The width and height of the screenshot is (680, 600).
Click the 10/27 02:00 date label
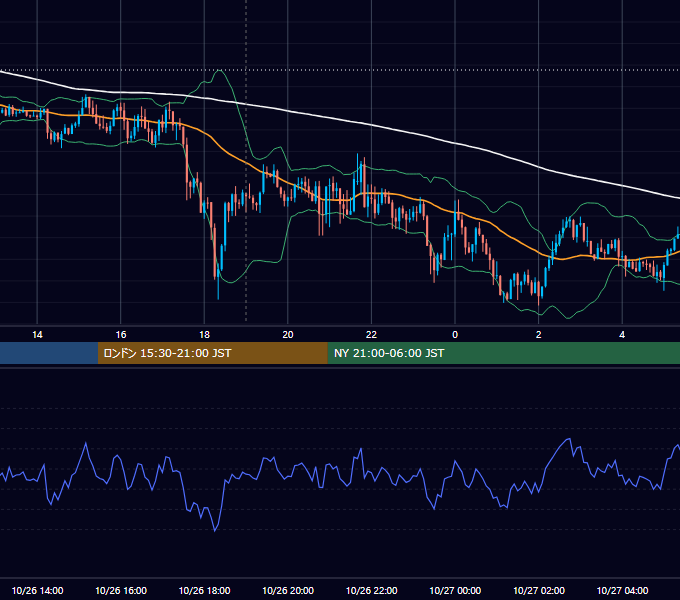pyautogui.click(x=539, y=590)
